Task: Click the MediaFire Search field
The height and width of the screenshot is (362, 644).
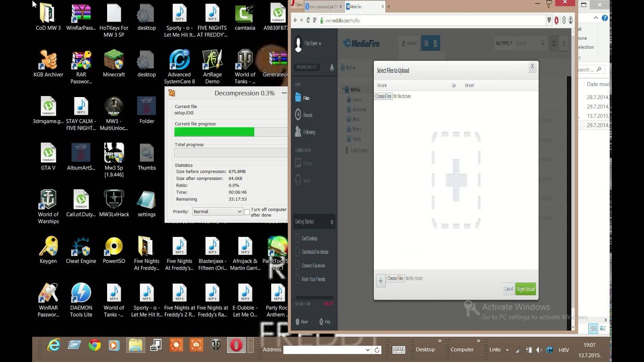Action: tap(527, 43)
